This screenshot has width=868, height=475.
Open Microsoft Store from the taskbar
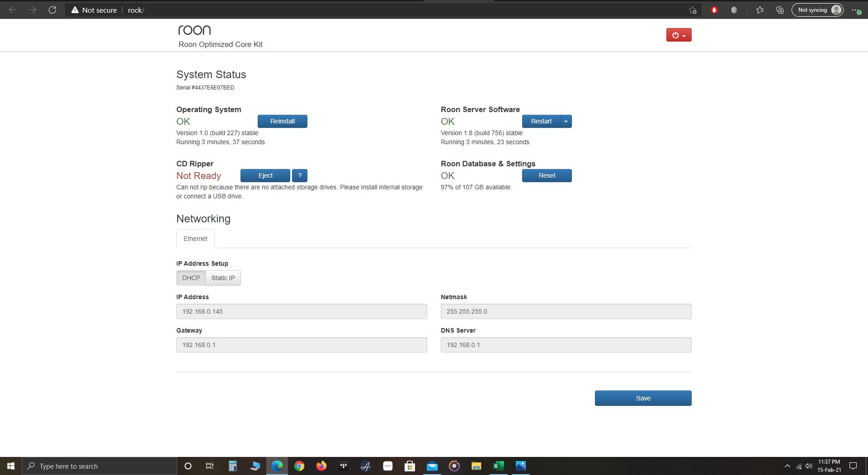point(410,466)
